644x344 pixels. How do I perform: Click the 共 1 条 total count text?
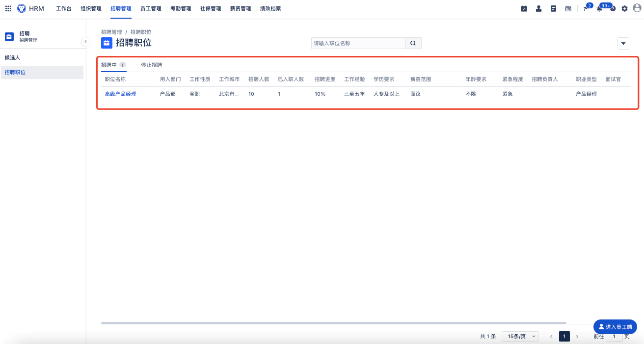click(x=488, y=337)
